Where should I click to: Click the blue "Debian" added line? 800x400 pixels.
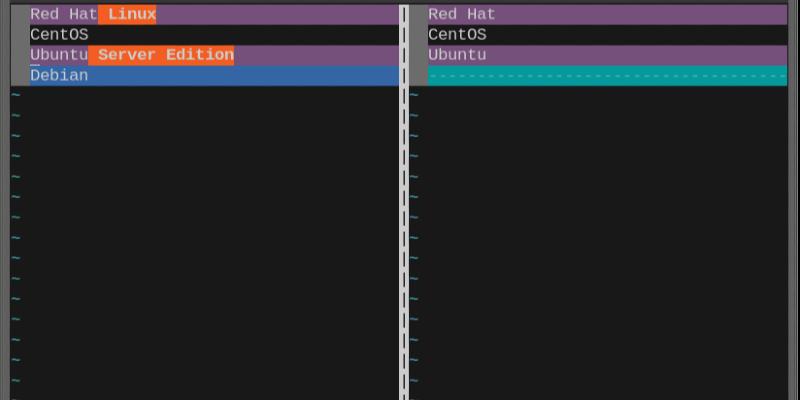pyautogui.click(x=214, y=76)
